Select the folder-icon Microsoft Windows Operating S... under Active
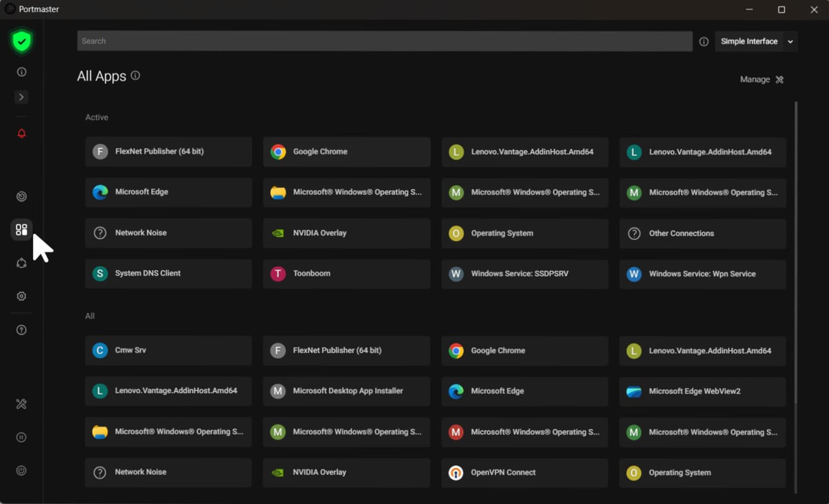 (347, 192)
